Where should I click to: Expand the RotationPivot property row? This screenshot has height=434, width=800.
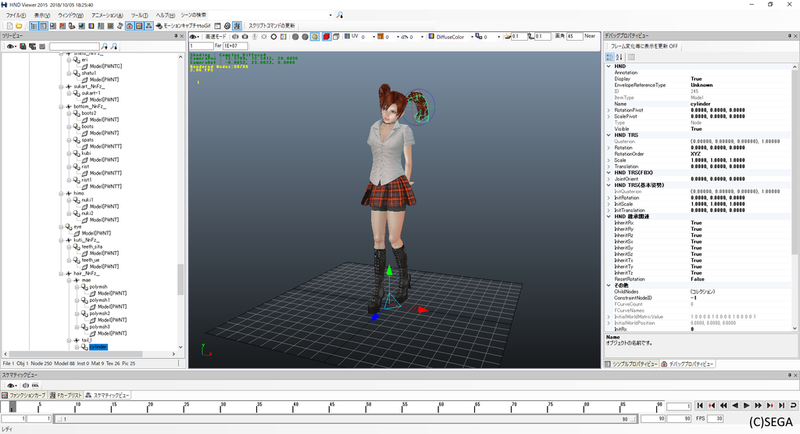609,110
